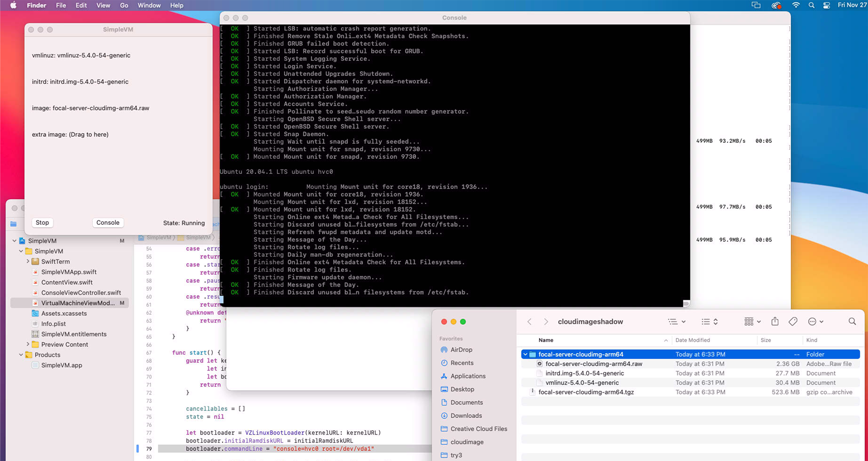Open the Go menu
Viewport: 868px width, 461px height.
pyautogui.click(x=124, y=5)
